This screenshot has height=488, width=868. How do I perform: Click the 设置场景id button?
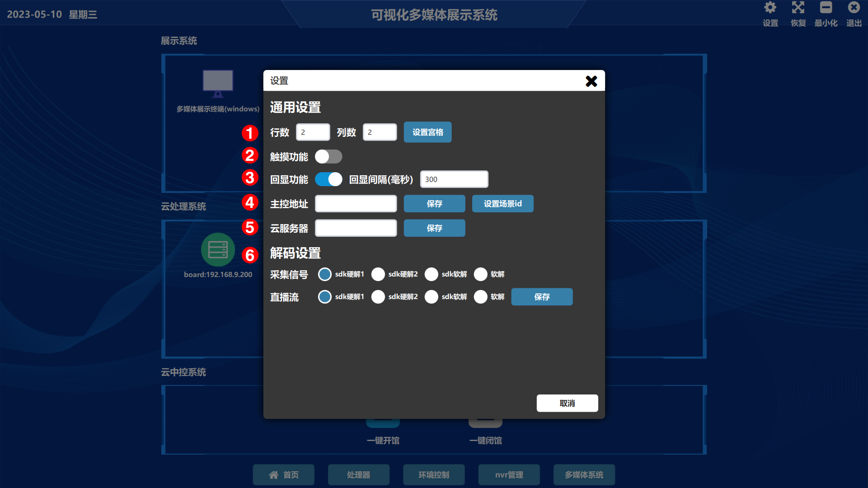coord(502,204)
